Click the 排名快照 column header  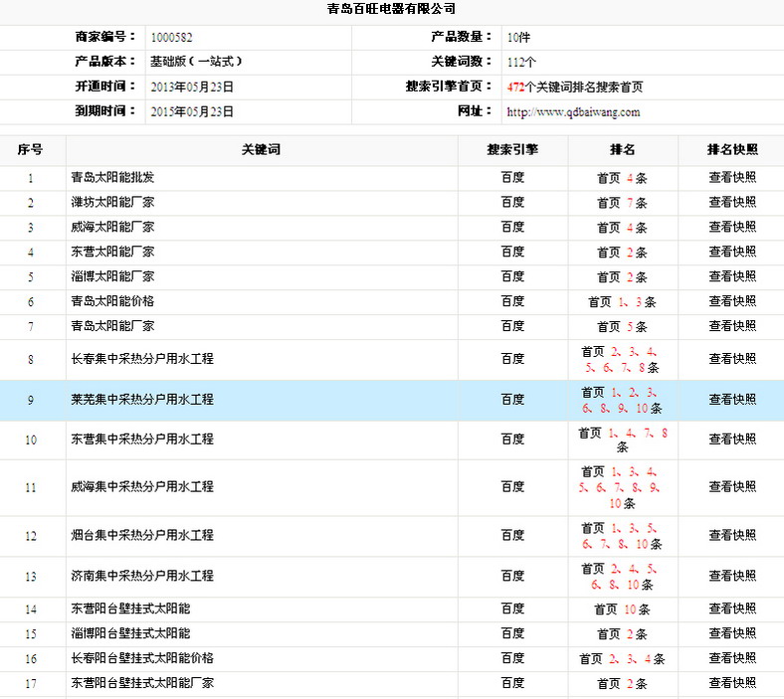click(732, 150)
